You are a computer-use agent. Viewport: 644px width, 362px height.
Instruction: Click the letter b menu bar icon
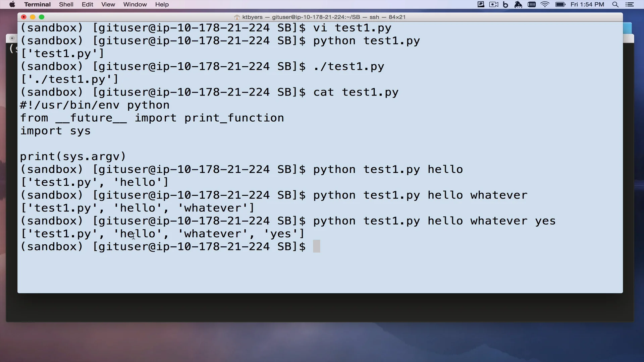(x=505, y=4)
